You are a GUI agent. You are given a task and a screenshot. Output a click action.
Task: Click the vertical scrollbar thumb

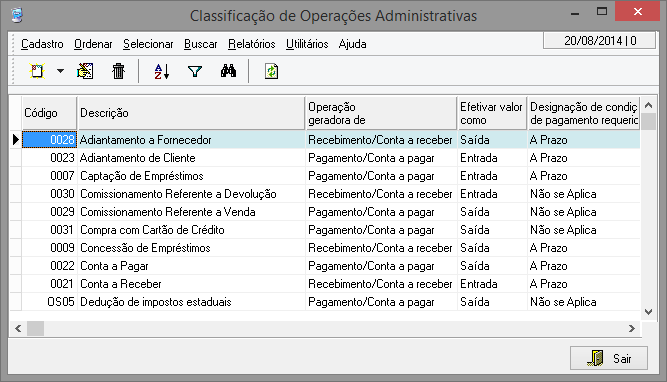click(x=648, y=121)
